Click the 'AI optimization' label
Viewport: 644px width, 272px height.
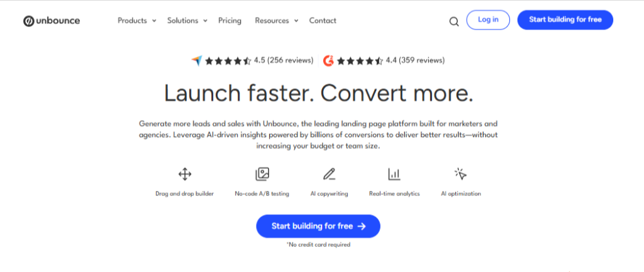[x=461, y=193]
